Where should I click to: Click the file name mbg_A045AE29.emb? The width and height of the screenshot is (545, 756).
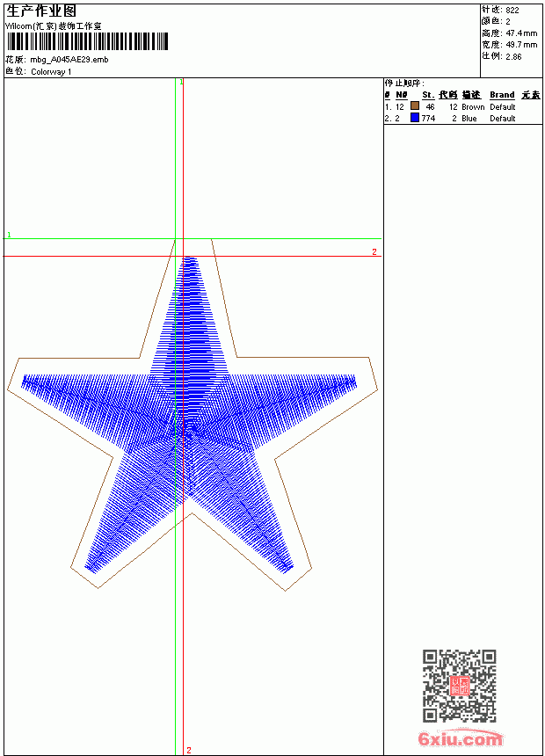69,60
